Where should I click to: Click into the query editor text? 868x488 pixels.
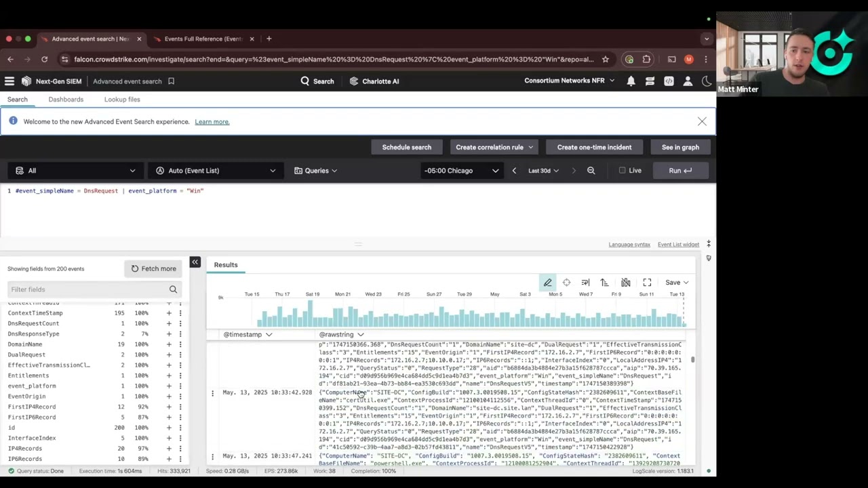pyautogui.click(x=109, y=191)
